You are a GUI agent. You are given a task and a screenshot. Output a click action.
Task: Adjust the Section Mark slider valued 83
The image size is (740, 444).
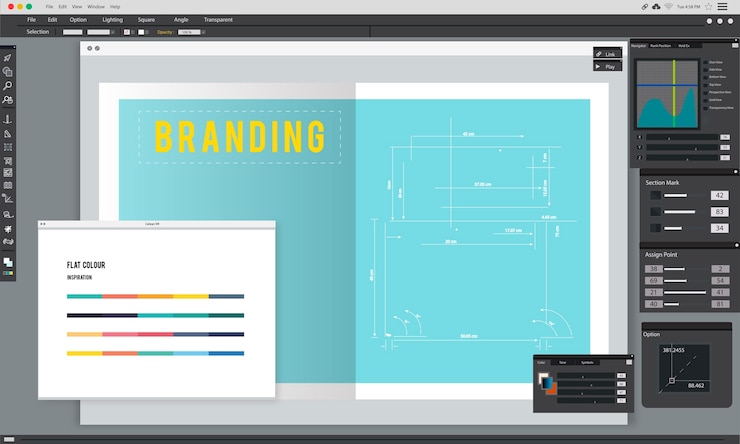coord(684,212)
